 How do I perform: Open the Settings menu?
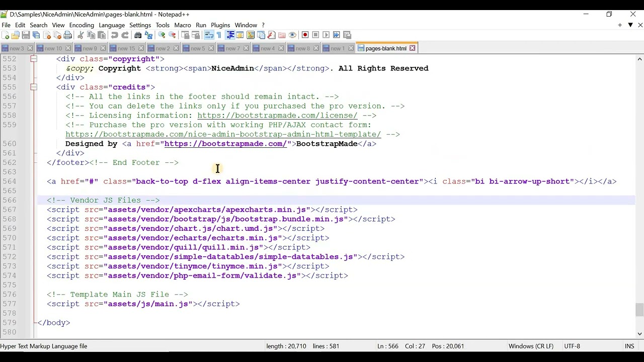click(140, 25)
